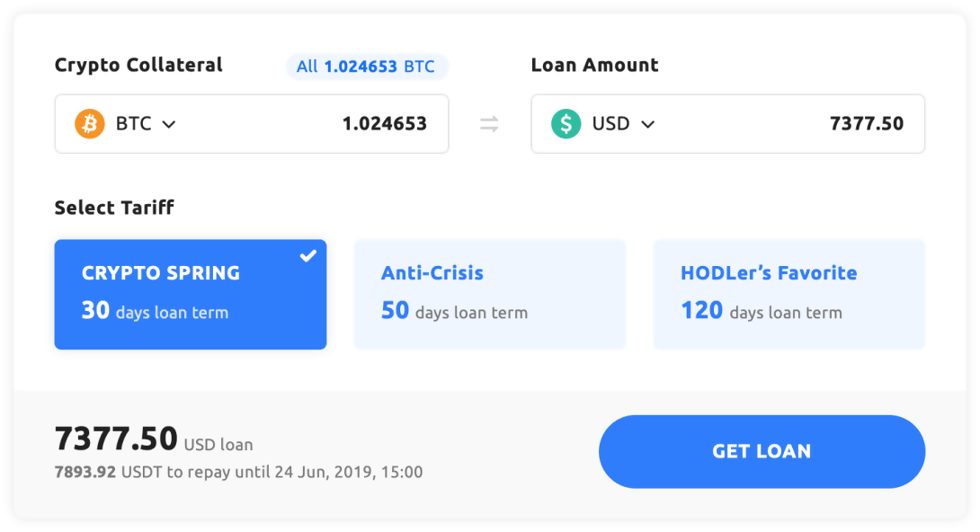Image resolution: width=980 pixels, height=532 pixels.
Task: Click the checkmark on CRYPTO SPRING tariff
Action: click(x=308, y=256)
